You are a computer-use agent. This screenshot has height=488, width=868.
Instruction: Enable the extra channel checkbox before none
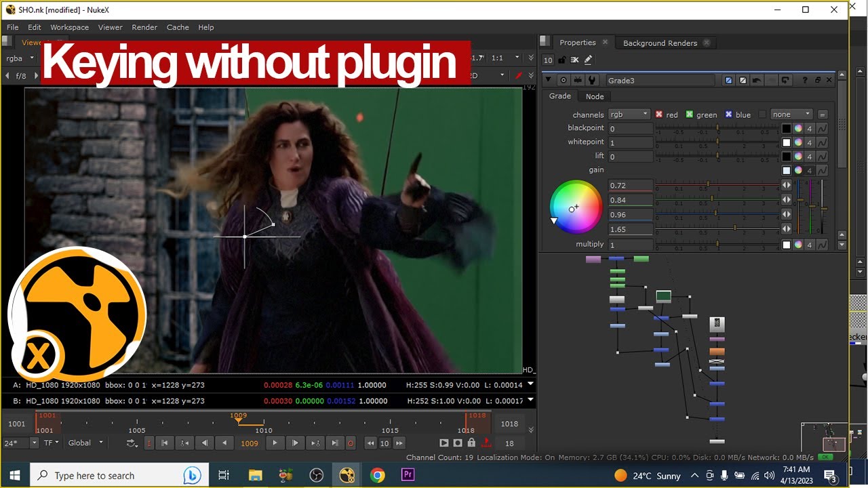click(762, 115)
